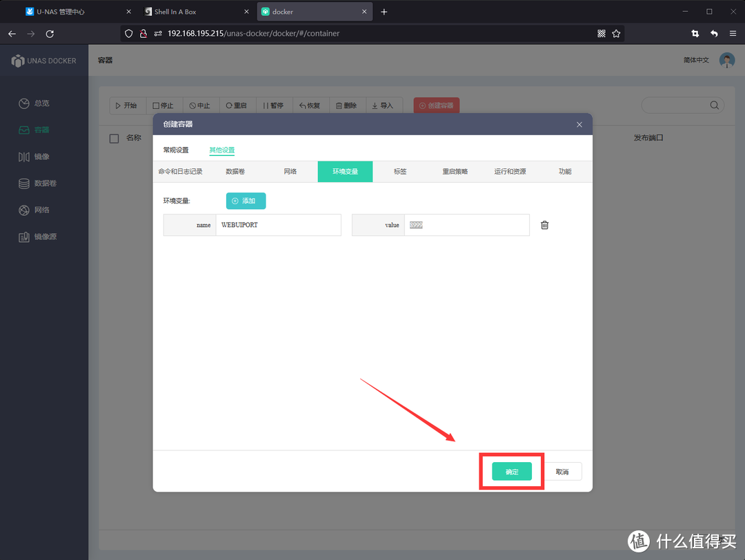
Task: Open 网络 networks in sidebar
Action: (34, 210)
